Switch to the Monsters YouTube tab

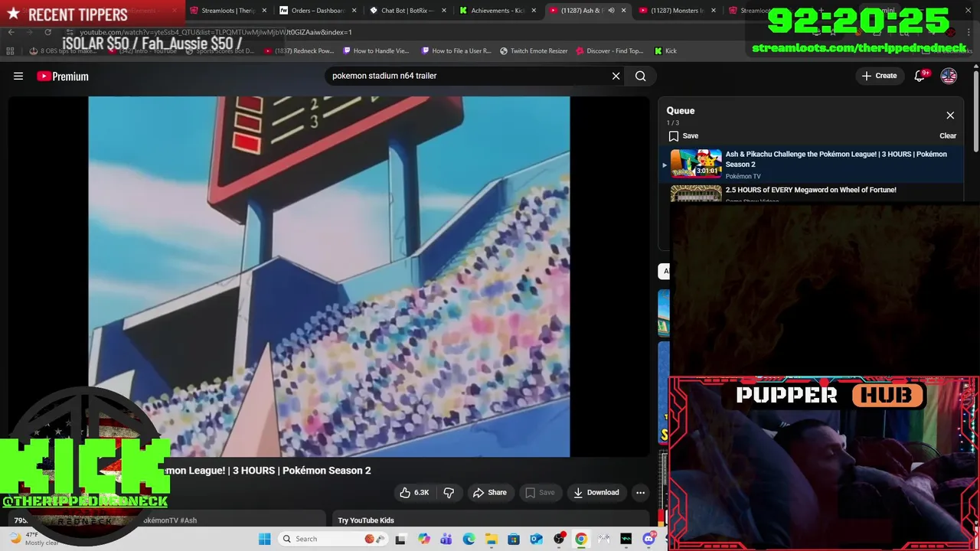point(678,11)
